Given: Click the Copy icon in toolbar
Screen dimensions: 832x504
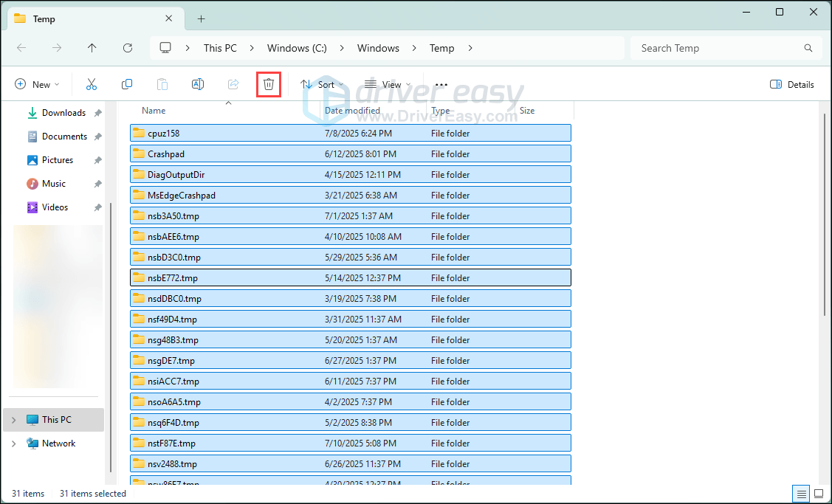Looking at the screenshot, I should pos(127,85).
